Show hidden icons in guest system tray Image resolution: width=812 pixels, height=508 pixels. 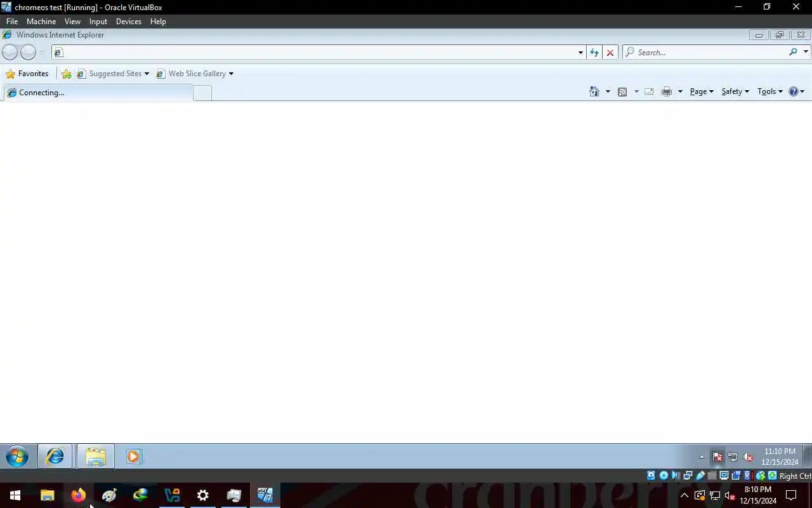(x=702, y=457)
